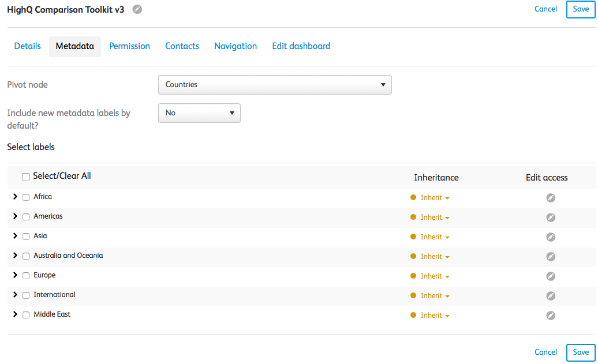Click the edit access icon for International
Image resolution: width=598 pixels, height=364 pixels.
click(551, 296)
